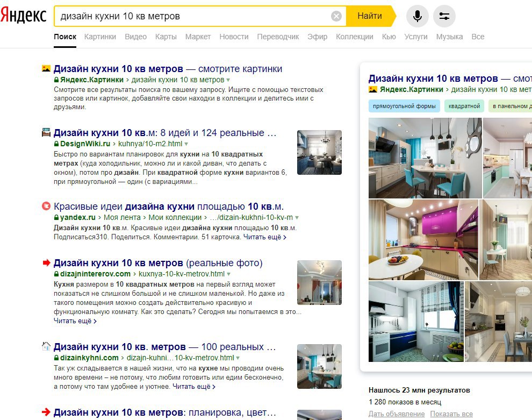Open the Услуги tab
Screen dimensions: 532x420
[416, 37]
